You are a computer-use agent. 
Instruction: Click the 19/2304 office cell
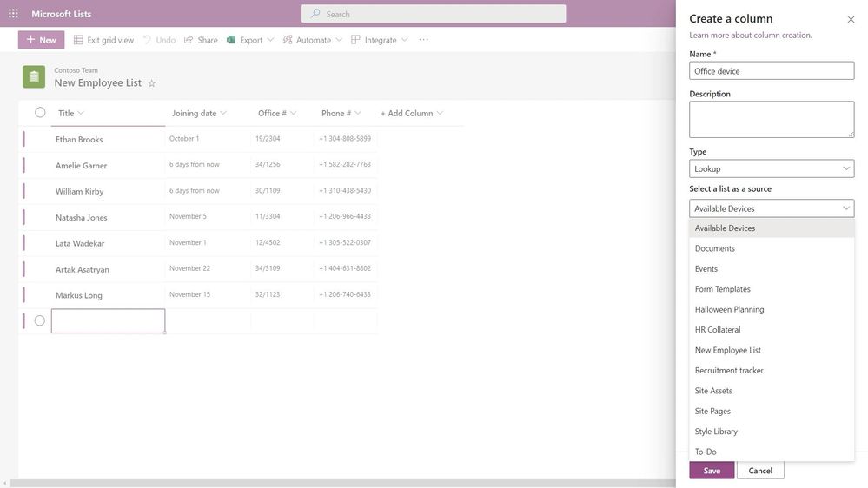point(282,139)
